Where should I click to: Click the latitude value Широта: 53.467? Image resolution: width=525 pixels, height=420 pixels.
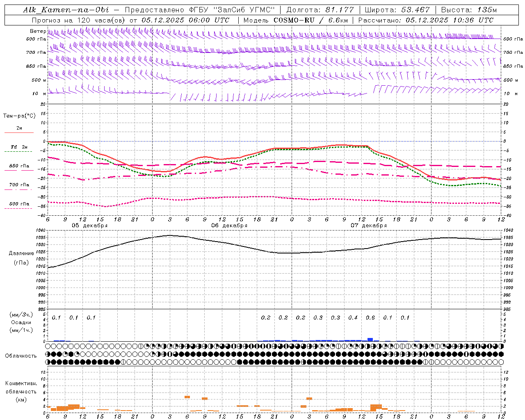(397, 10)
